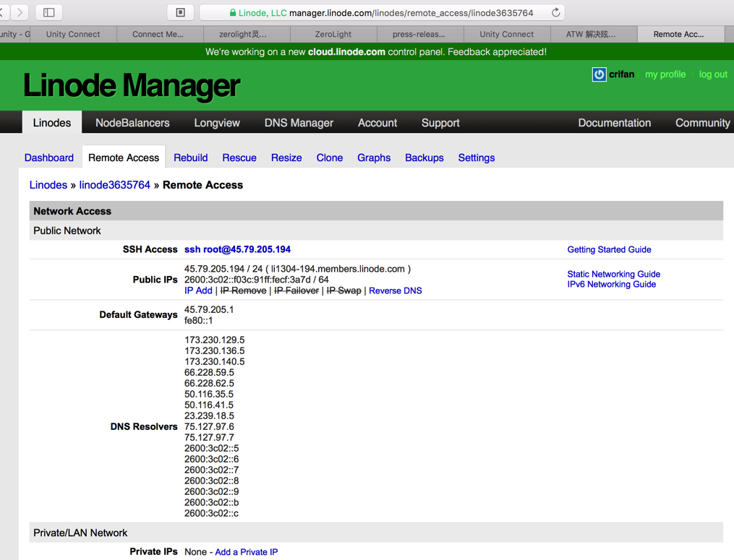Screen dimensions: 734x560
Task: Switch to the second Unity Connect tab
Action: click(506, 34)
